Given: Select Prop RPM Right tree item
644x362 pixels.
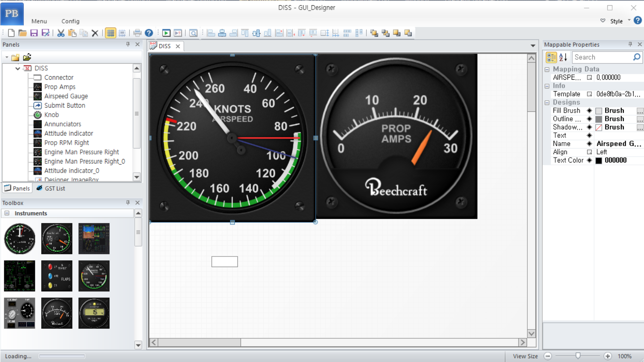Looking at the screenshot, I should (x=66, y=143).
